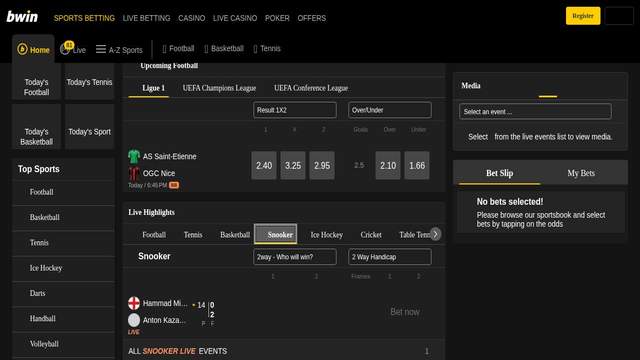Show more Live Highlights sports with arrow
640x360 pixels.
click(x=436, y=234)
